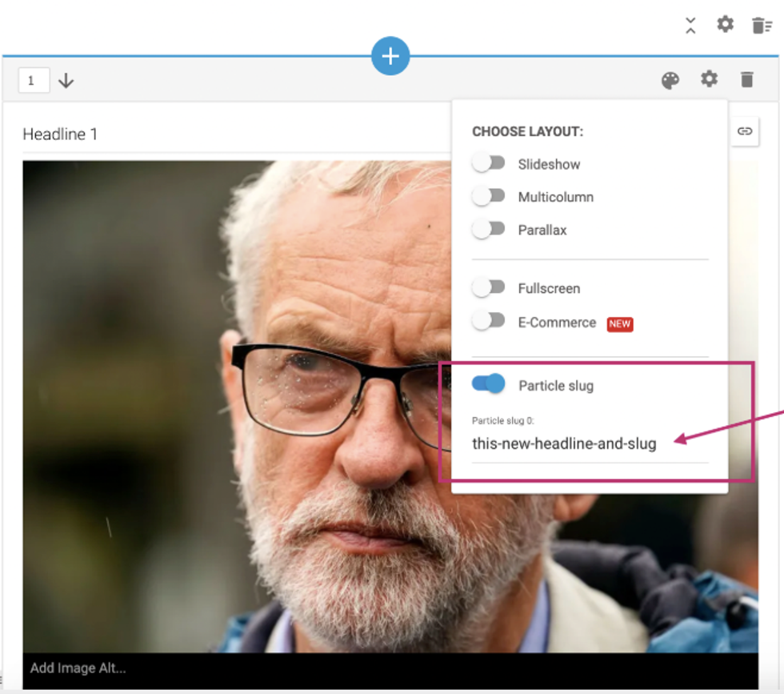Enable the E-Commerce toggle

coord(489,321)
